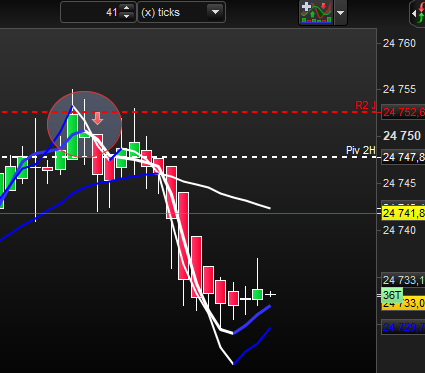The height and width of the screenshot is (373, 425).
Task: Click the green 36T tick countdown tag
Action: (x=392, y=295)
